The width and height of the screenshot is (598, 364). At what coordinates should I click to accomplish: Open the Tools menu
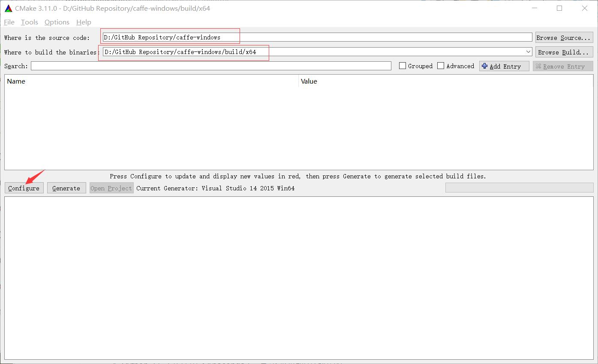30,22
